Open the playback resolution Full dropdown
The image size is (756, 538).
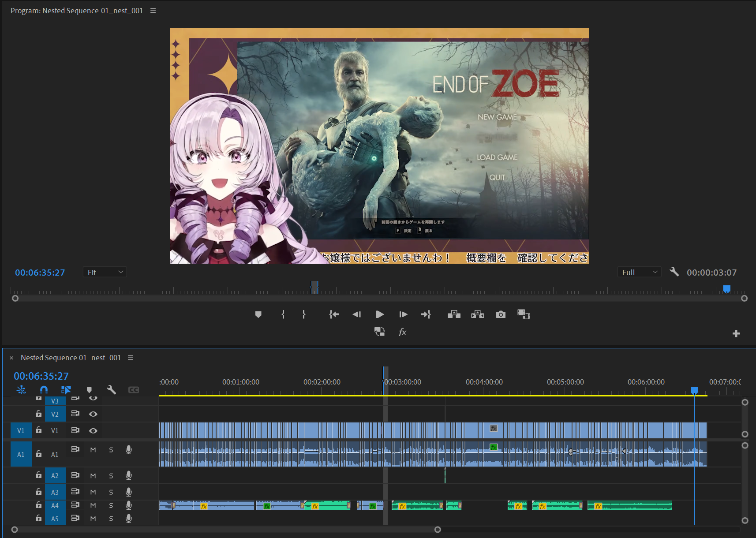click(x=640, y=272)
